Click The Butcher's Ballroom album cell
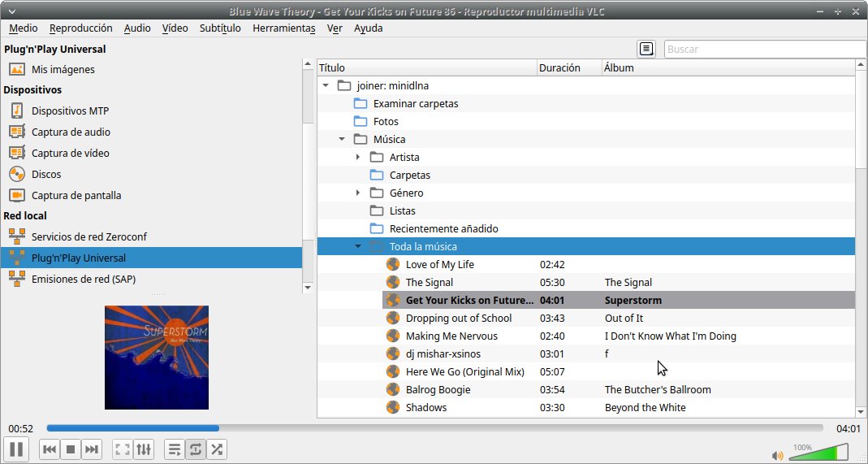Viewport: 868px width, 464px height. point(658,389)
